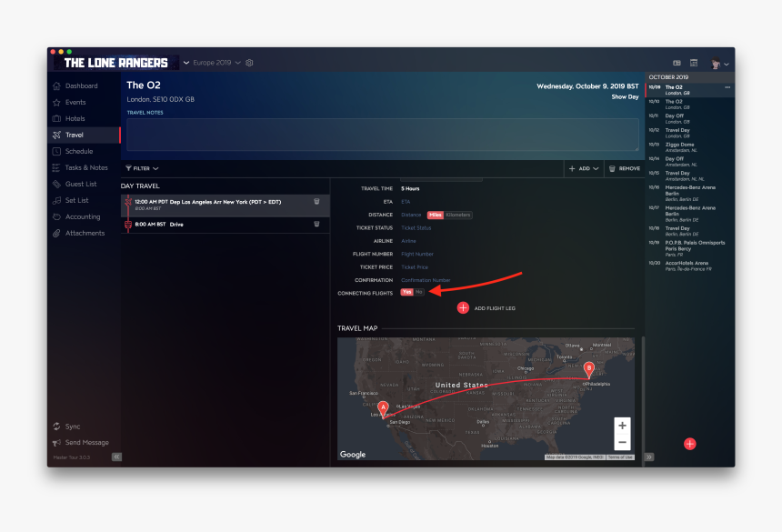Click the red plus Add Flight Leg circle
The width and height of the screenshot is (782, 532).
point(463,307)
